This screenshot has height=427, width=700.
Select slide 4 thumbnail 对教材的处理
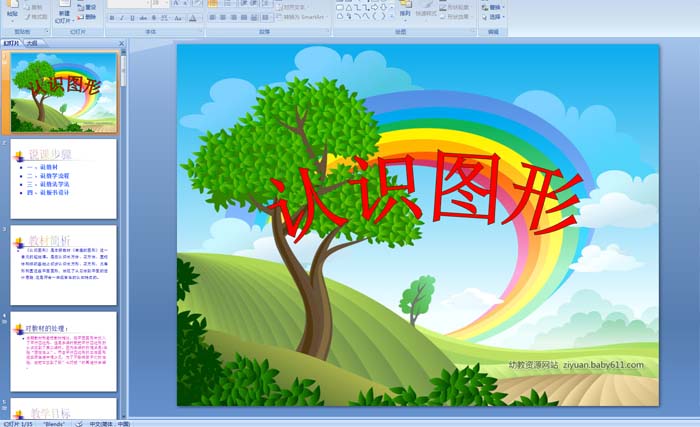(x=63, y=352)
